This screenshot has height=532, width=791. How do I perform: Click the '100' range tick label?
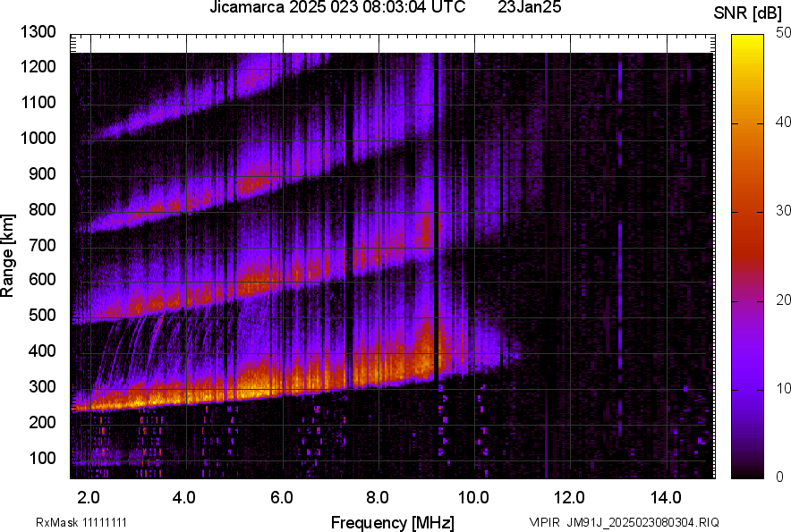coord(44,458)
